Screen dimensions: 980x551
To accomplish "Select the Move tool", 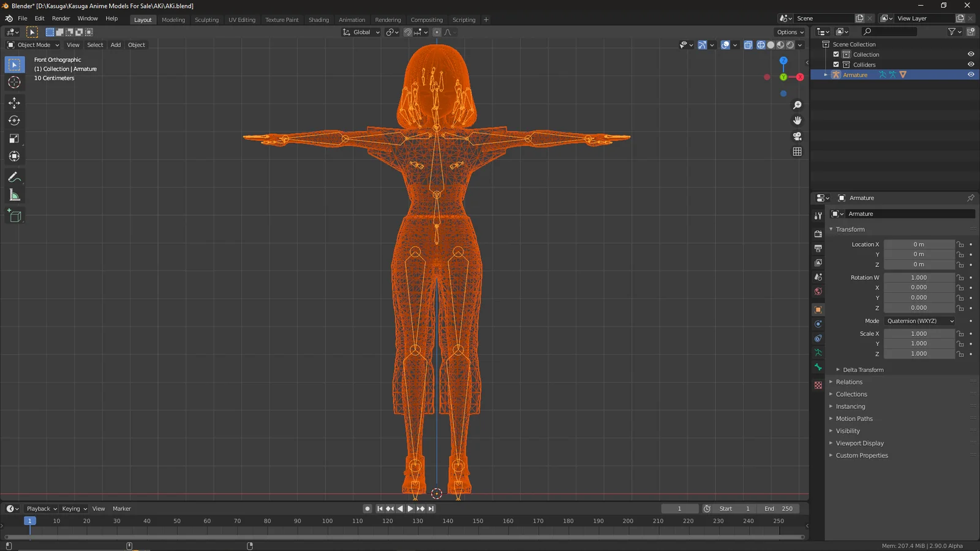I will click(14, 103).
